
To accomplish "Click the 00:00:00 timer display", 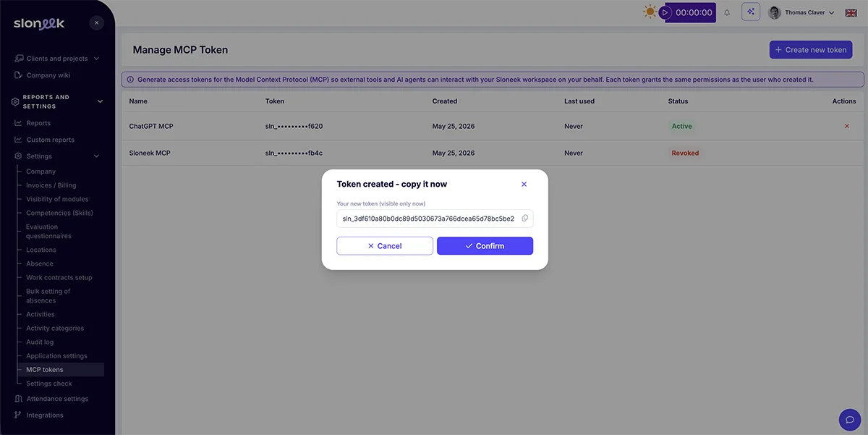I will pyautogui.click(x=694, y=12).
